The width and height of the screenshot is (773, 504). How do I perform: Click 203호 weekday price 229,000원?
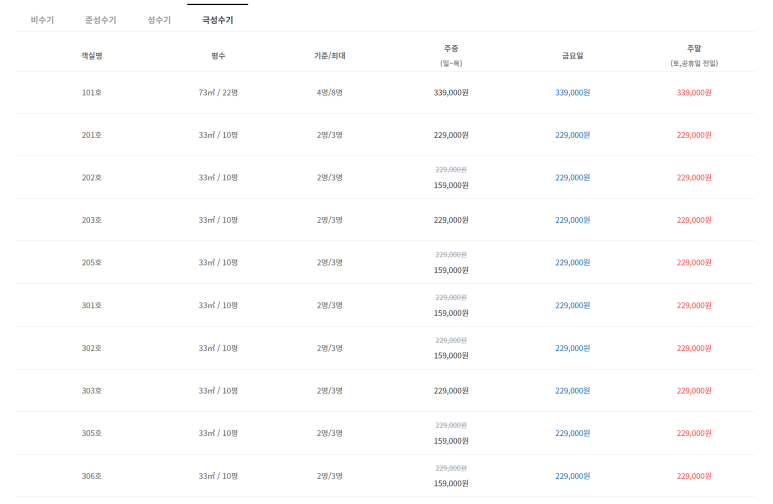coord(451,220)
